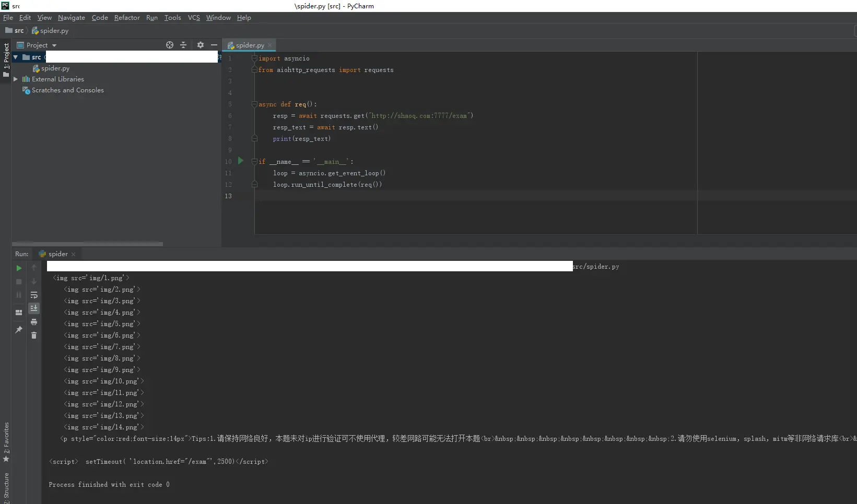Click the img/1.png console output line
The height and width of the screenshot is (504, 857).
coord(91,278)
